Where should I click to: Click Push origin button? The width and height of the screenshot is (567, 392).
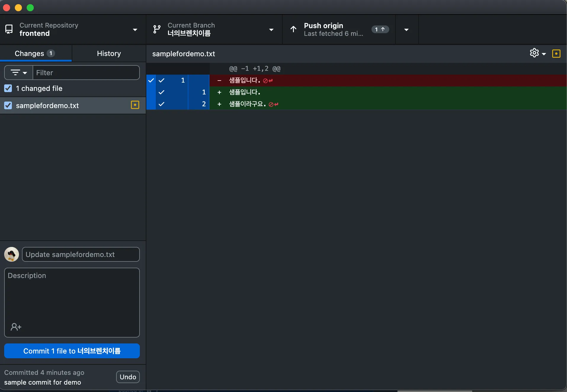pyautogui.click(x=339, y=30)
